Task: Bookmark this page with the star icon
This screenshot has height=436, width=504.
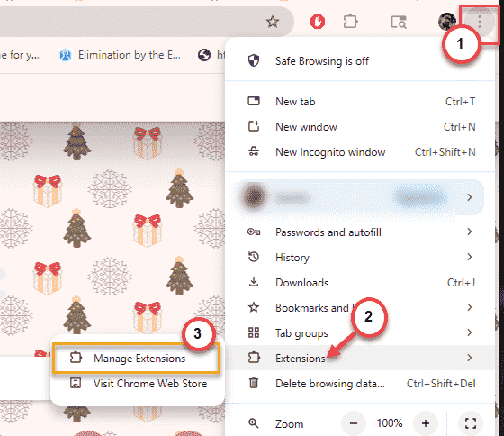Action: click(273, 22)
